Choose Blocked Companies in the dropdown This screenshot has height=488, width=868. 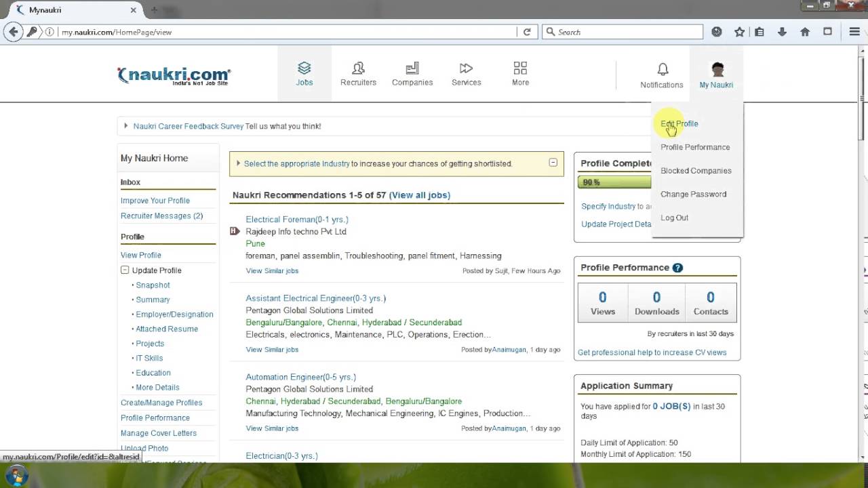tap(696, 171)
